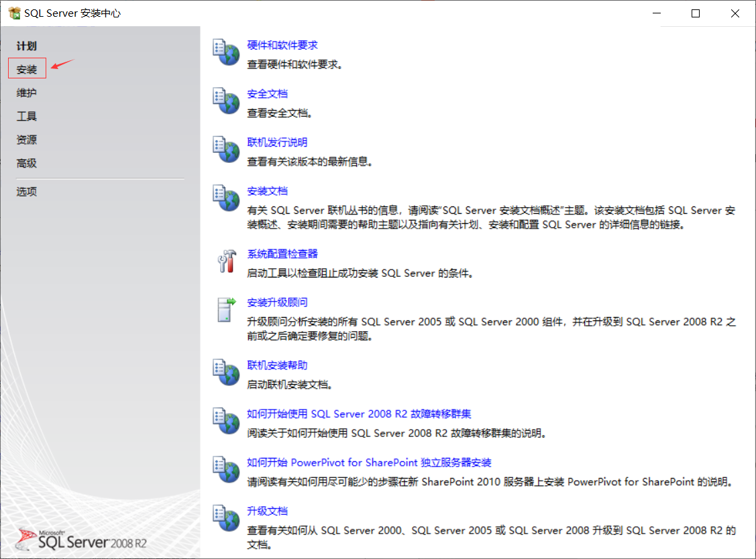
Task: Open the 资源 section
Action: coord(26,139)
